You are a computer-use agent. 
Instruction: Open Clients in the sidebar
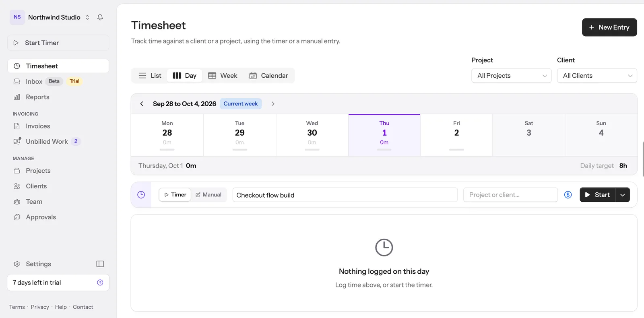[58, 186]
